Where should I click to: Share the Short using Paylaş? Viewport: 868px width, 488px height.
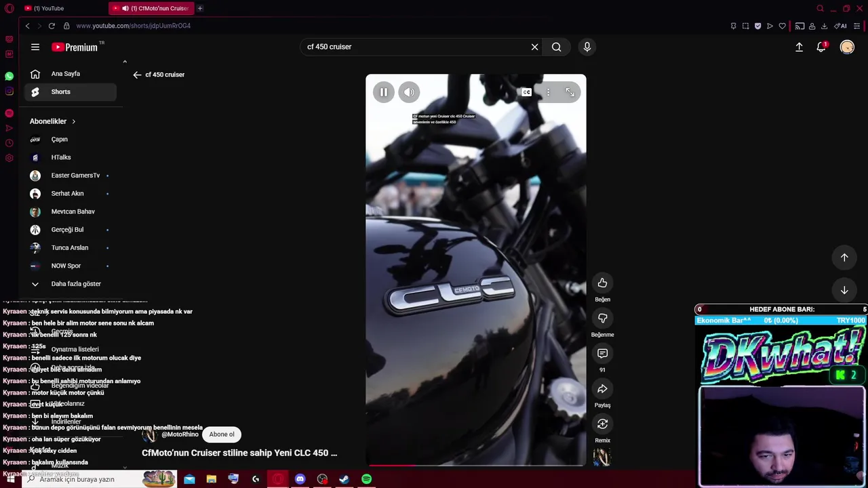(x=602, y=388)
